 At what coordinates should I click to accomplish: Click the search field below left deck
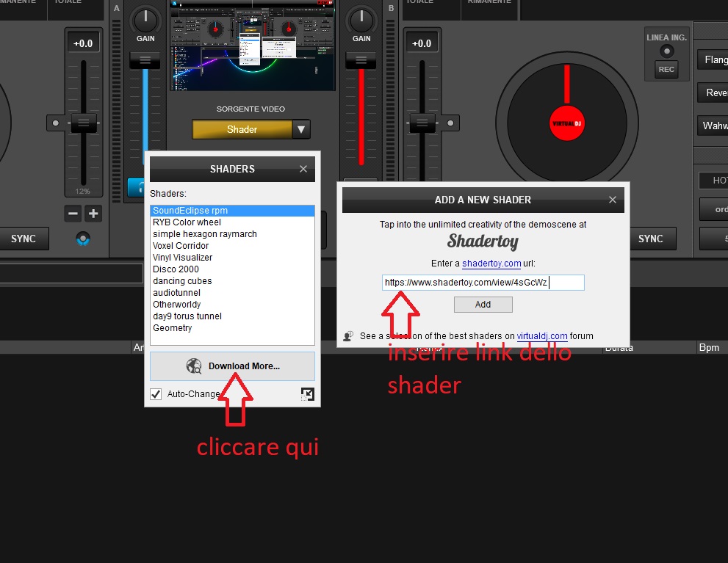(71, 274)
